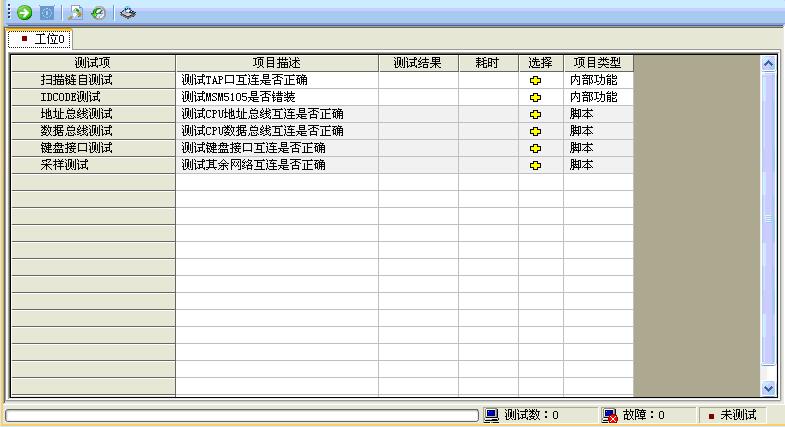Click the fault computer icon beside 故障
Viewport: 785px width, 427px height.
click(x=610, y=415)
